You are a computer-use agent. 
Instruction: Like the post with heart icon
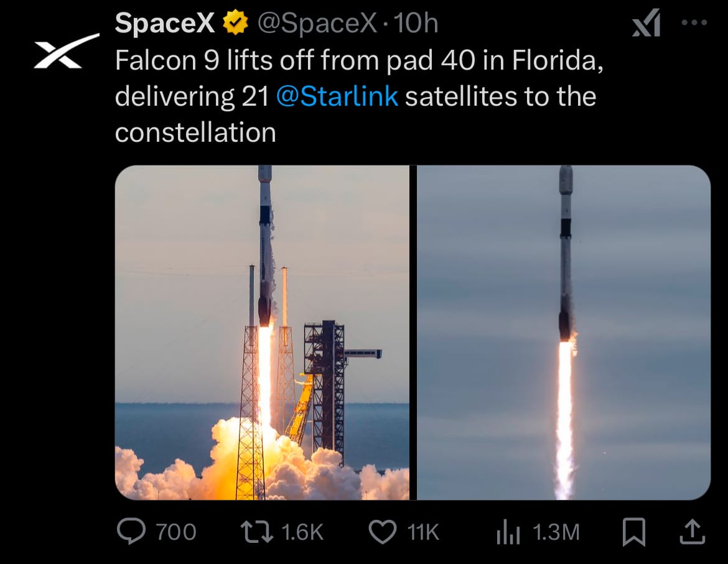(x=382, y=532)
